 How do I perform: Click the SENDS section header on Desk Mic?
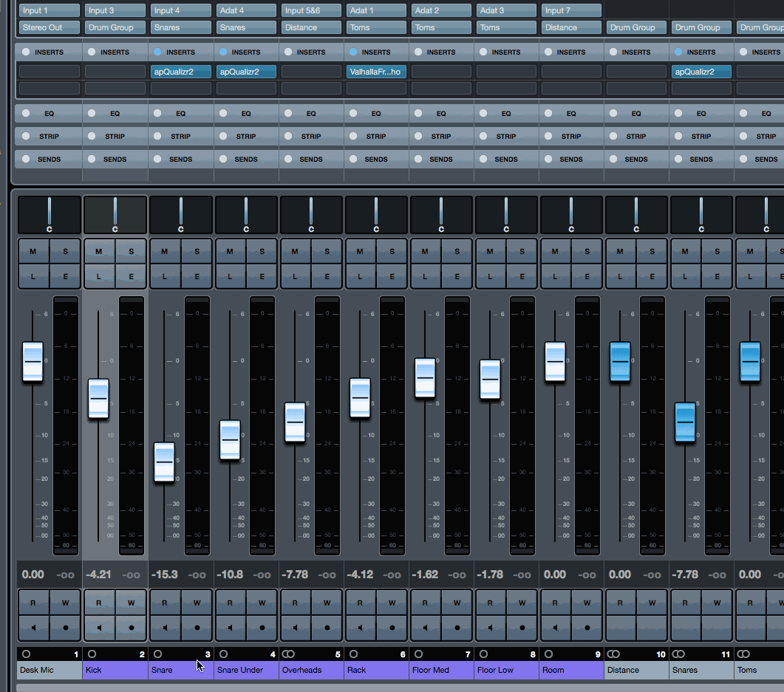pos(48,159)
